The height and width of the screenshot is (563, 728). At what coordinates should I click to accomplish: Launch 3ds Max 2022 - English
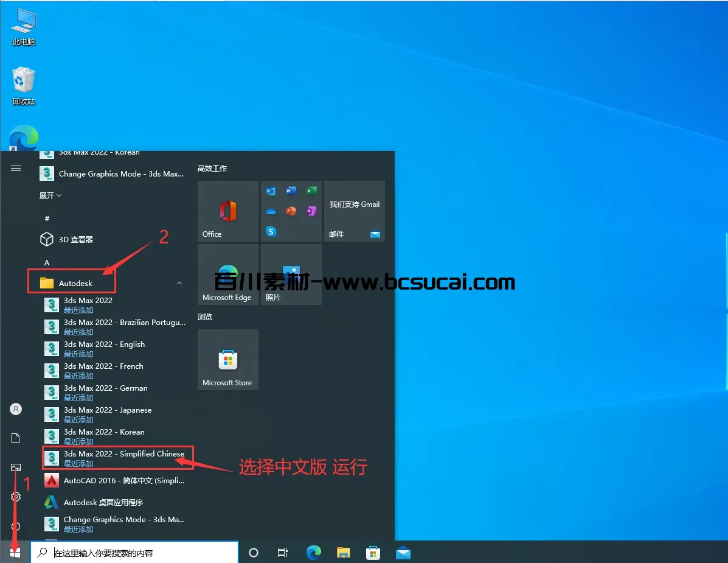(115, 348)
